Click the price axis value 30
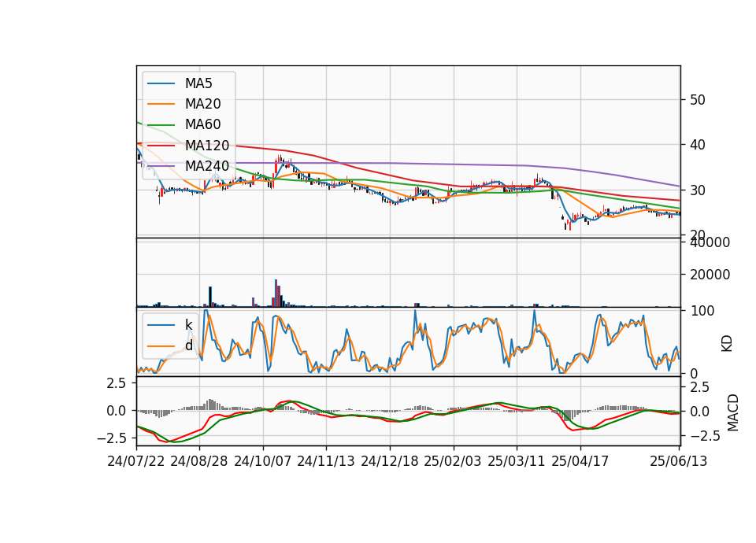Screen dimensions: 756x543 click(698, 190)
